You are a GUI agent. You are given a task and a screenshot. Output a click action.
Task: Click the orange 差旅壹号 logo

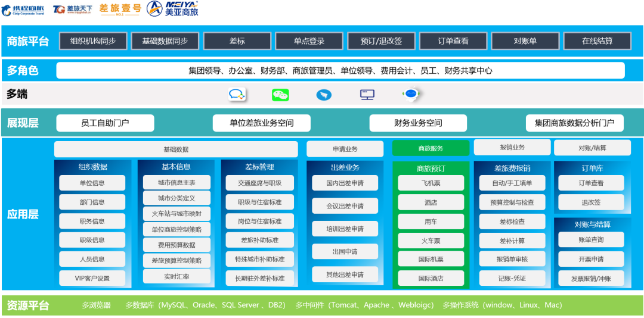coord(120,9)
